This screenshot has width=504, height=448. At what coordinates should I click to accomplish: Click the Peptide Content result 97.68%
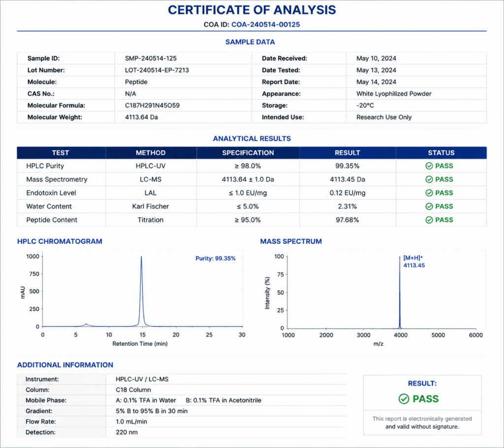pyautogui.click(x=347, y=220)
